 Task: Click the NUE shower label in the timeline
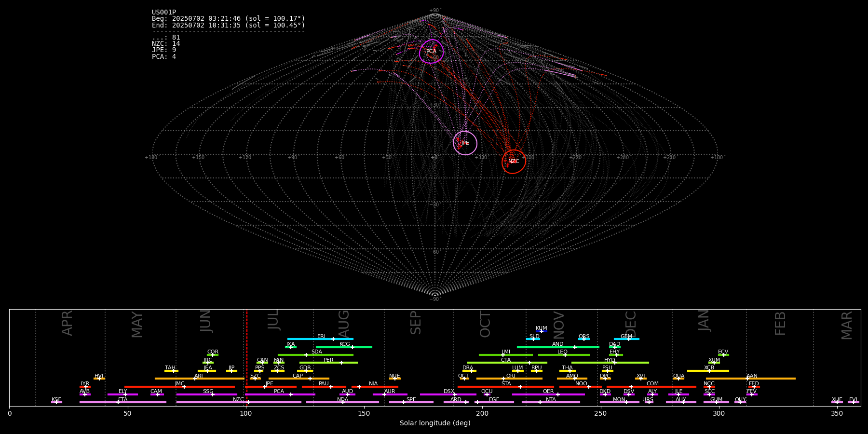394,376
